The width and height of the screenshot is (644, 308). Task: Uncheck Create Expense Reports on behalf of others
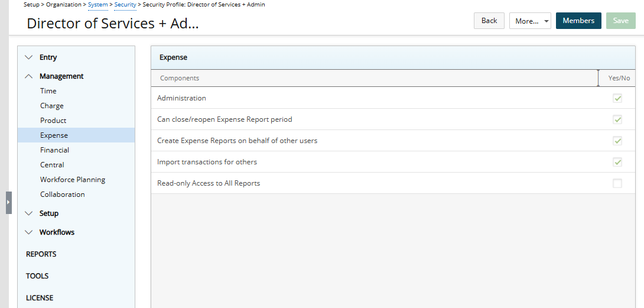[617, 141]
